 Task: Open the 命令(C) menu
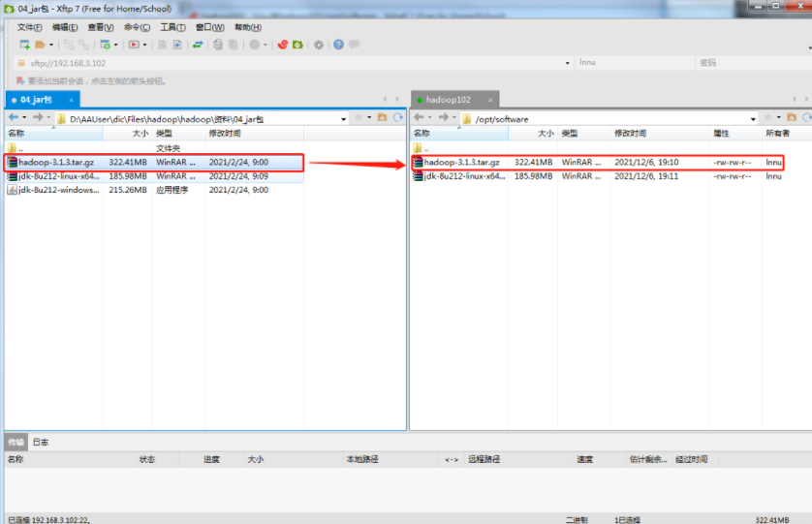coord(138,27)
